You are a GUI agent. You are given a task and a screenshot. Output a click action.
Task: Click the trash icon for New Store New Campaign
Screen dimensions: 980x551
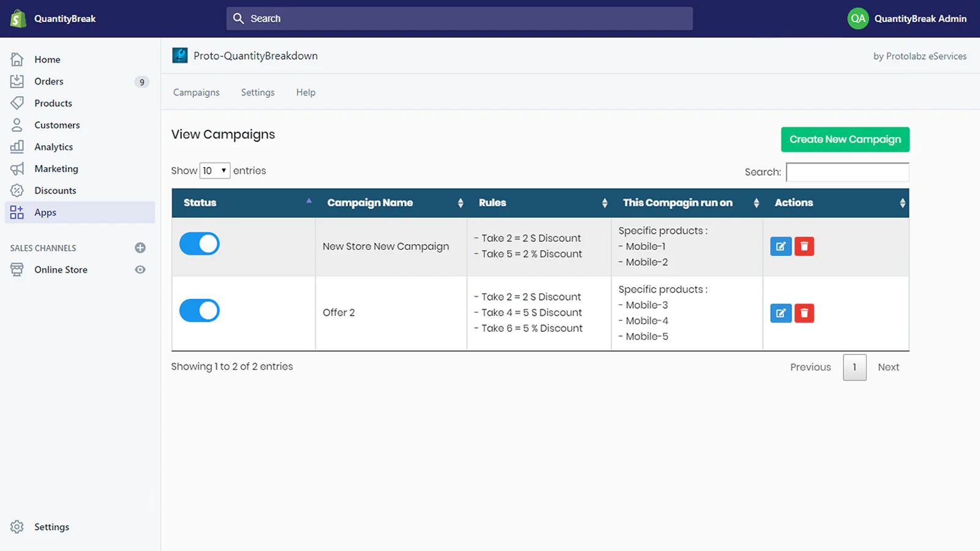[804, 246]
